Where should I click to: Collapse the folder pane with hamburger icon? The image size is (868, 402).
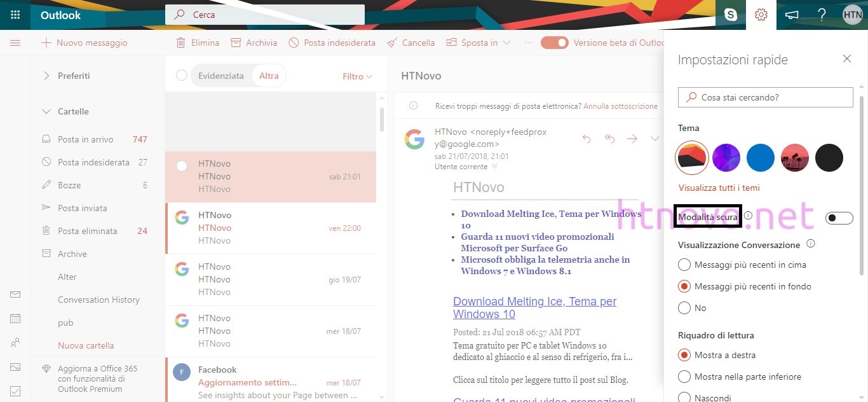[x=15, y=43]
